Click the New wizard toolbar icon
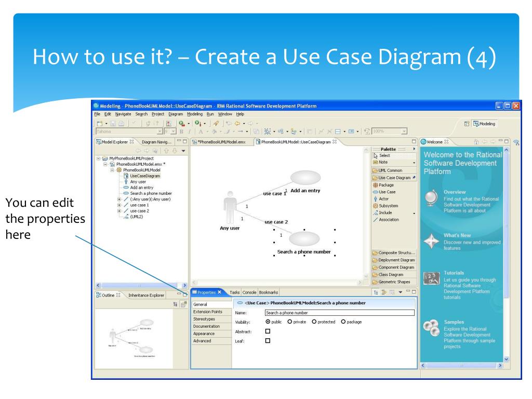532x399 pixels. point(100,124)
